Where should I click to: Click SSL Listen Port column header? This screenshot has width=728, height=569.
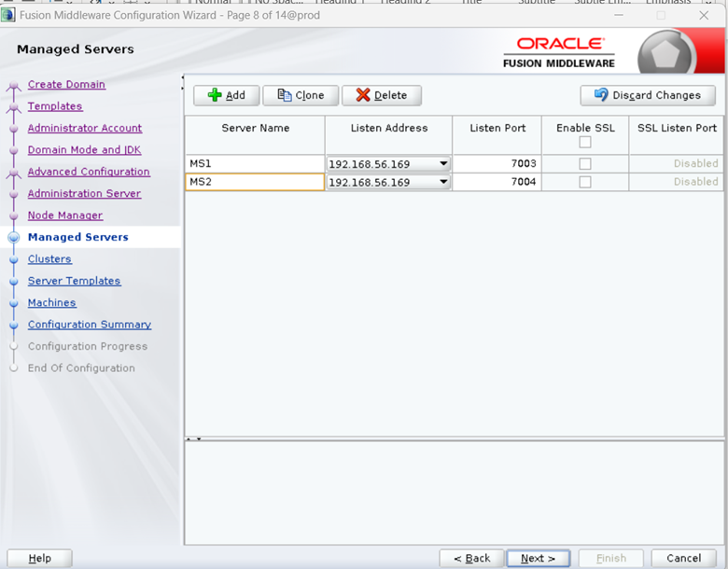(677, 134)
